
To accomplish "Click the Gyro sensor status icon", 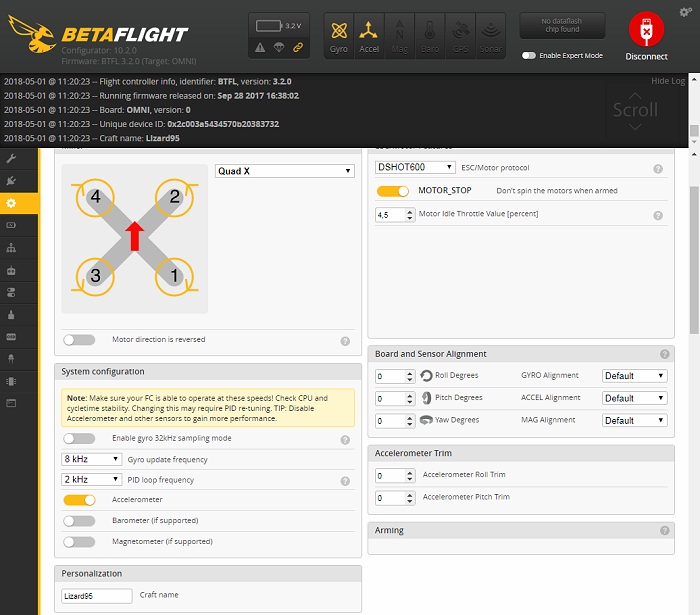I will (339, 36).
